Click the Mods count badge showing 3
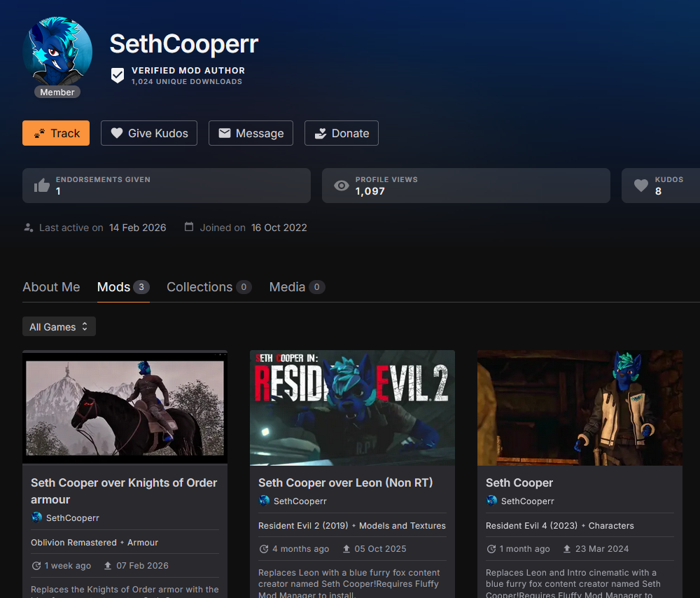Viewport: 700px width, 598px height. click(x=141, y=286)
